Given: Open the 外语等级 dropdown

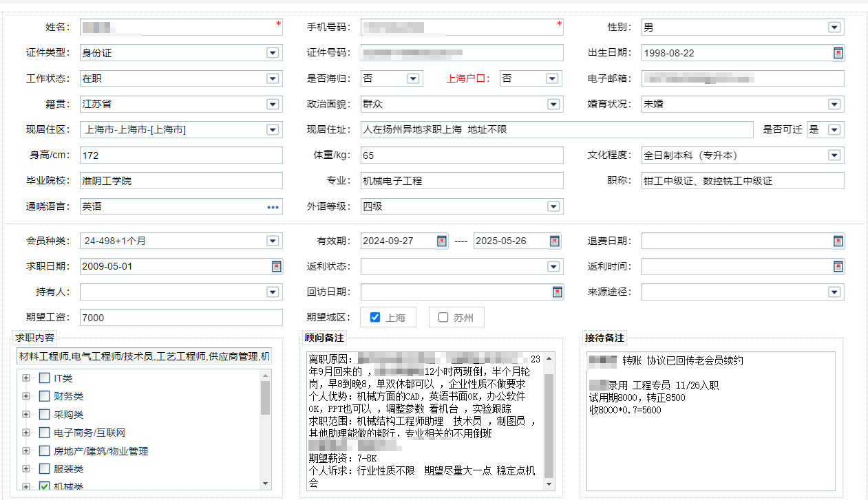Looking at the screenshot, I should coord(553,206).
